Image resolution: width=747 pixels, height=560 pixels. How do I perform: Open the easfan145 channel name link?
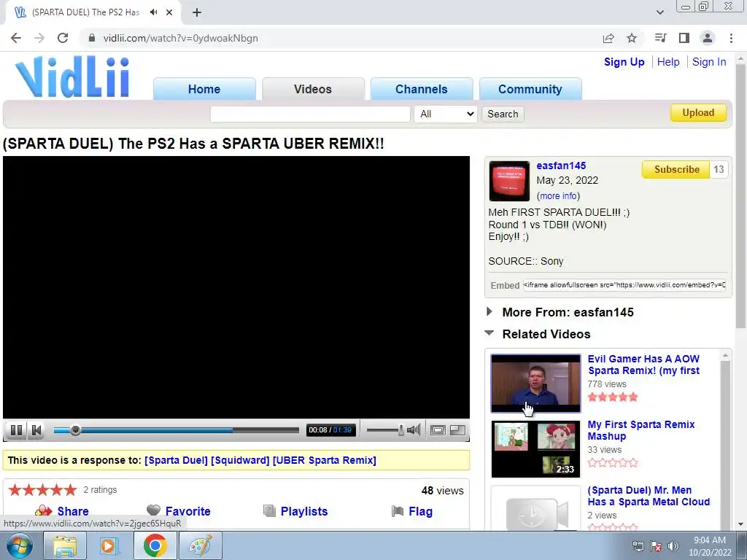coord(561,166)
